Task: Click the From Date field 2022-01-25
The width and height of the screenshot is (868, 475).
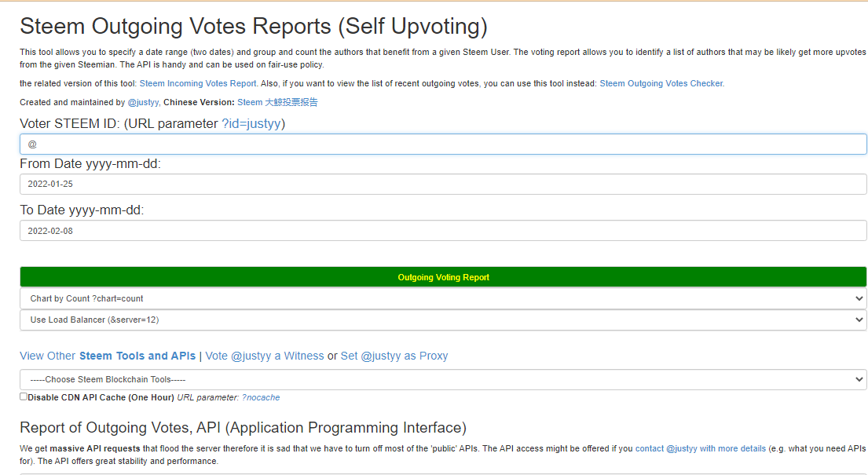Action: (443, 185)
